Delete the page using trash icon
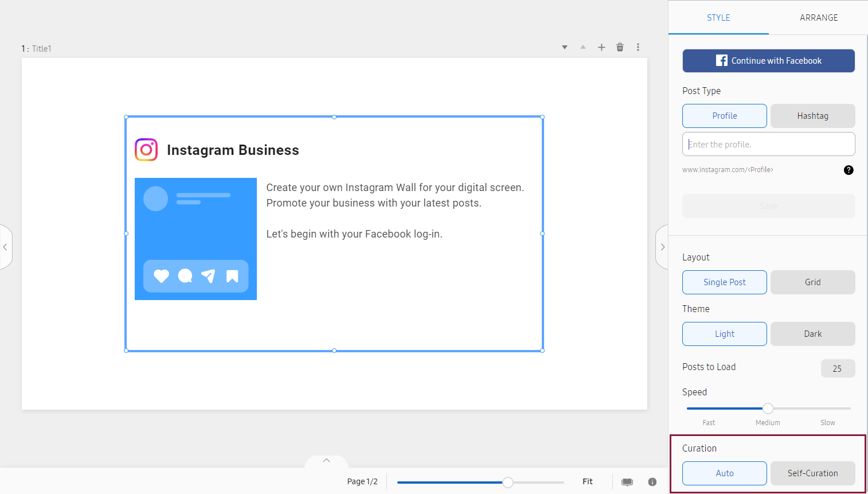This screenshot has width=868, height=494. click(620, 48)
